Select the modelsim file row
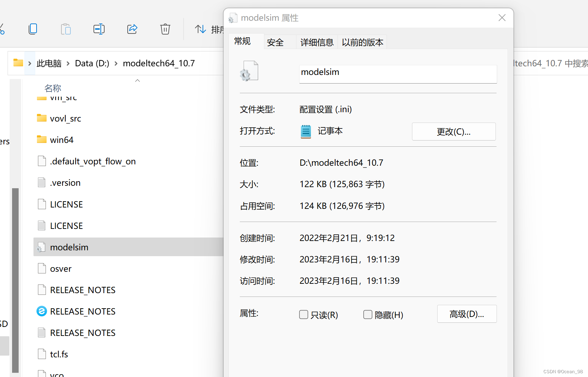The height and width of the screenshot is (377, 588). (x=128, y=247)
